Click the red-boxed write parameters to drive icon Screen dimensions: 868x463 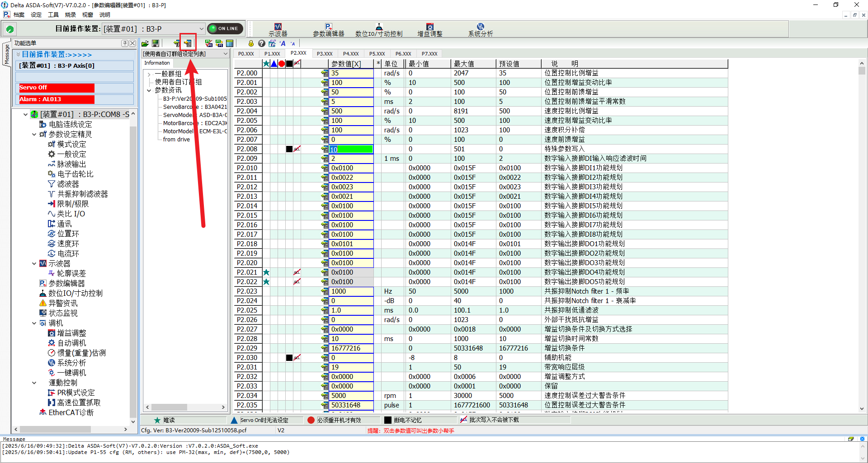(x=188, y=43)
